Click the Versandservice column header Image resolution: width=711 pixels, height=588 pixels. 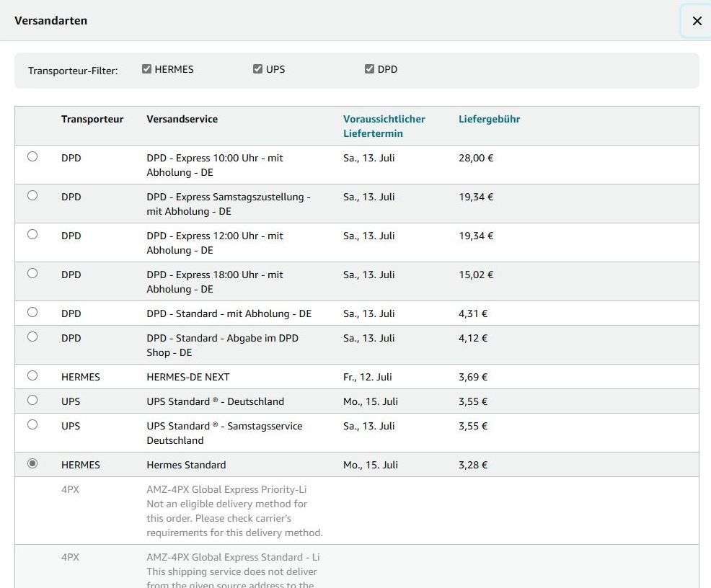pos(182,119)
